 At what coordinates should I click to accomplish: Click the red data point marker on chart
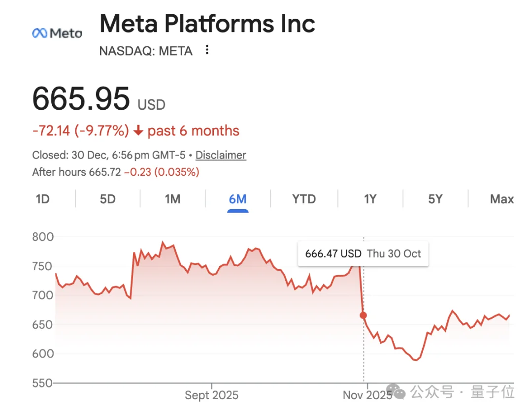[363, 315]
